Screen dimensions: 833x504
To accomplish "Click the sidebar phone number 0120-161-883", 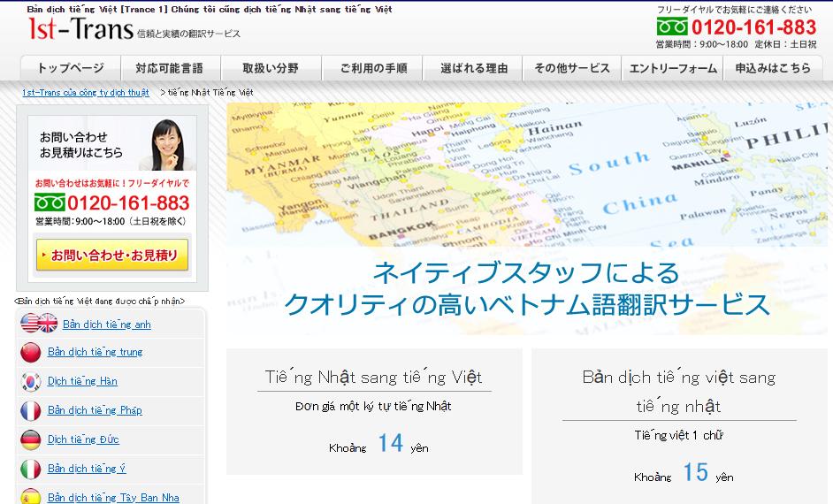I will [x=128, y=202].
